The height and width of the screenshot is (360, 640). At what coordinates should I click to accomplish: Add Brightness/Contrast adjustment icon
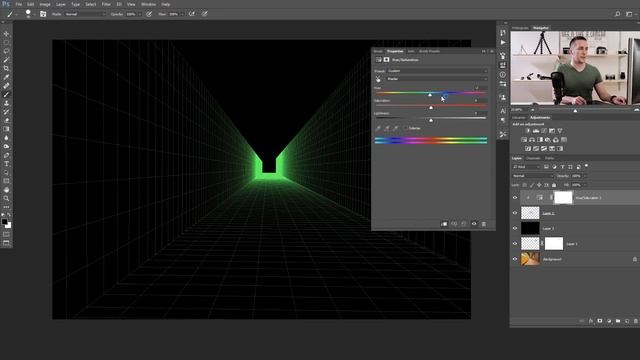[528, 131]
